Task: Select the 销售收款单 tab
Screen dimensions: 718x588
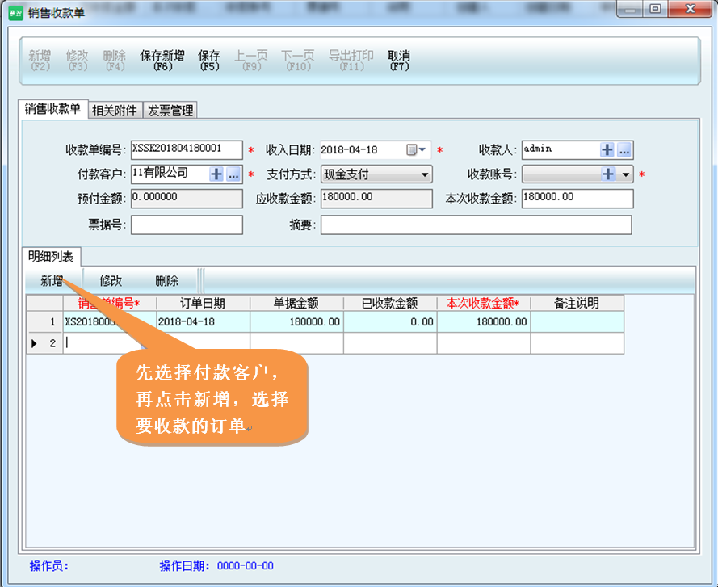Action: (x=52, y=109)
